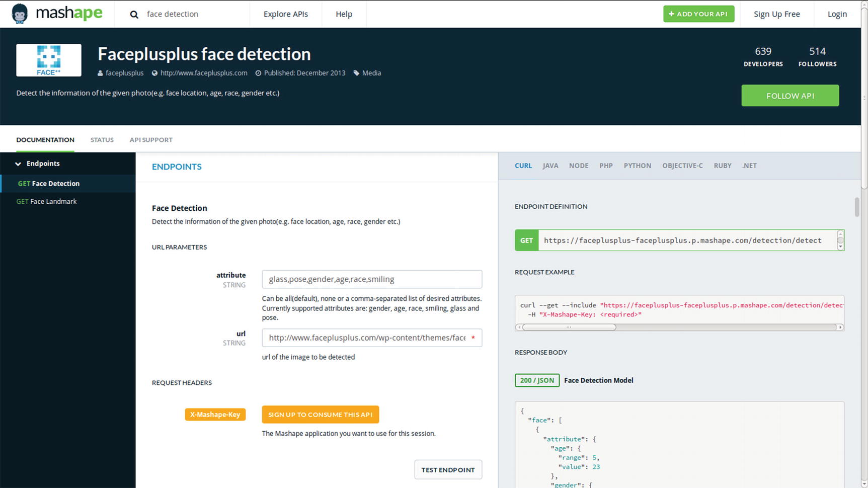
Task: Click the ADD YOUR API button
Action: click(x=698, y=14)
